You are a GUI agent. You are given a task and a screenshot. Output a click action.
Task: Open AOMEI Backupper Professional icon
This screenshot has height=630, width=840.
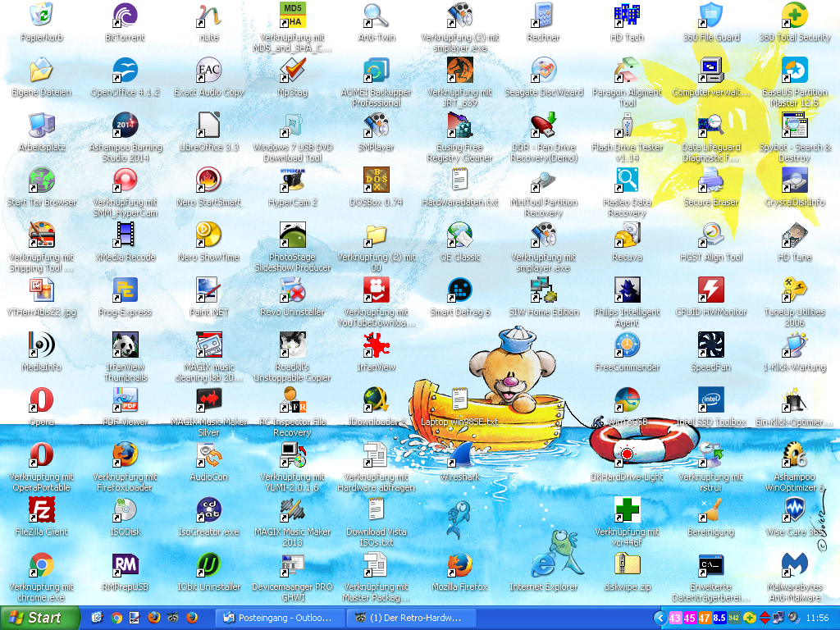click(x=376, y=71)
